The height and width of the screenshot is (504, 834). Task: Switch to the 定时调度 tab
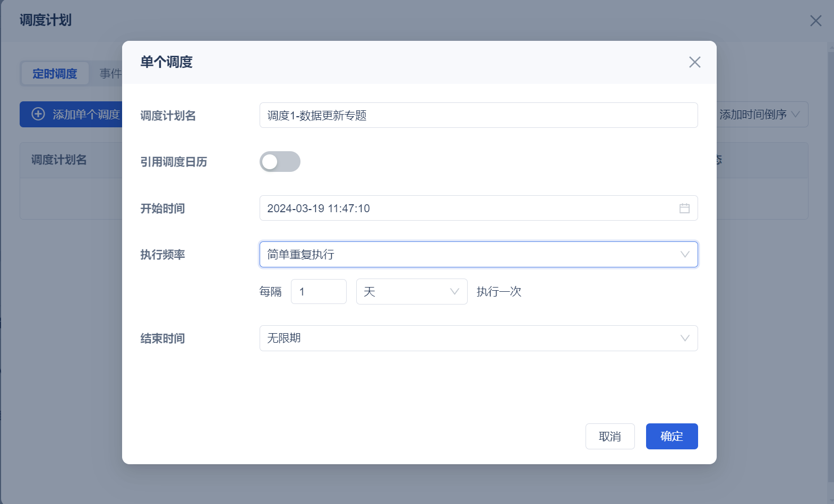click(x=55, y=74)
